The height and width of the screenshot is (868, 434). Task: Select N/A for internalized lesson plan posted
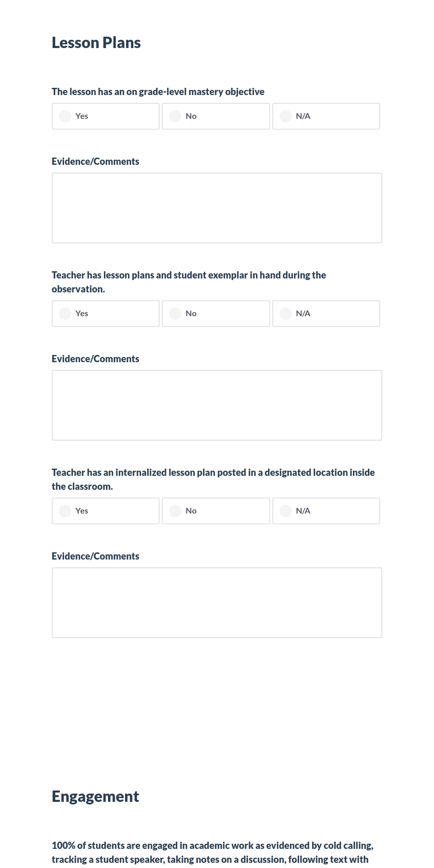point(286,511)
